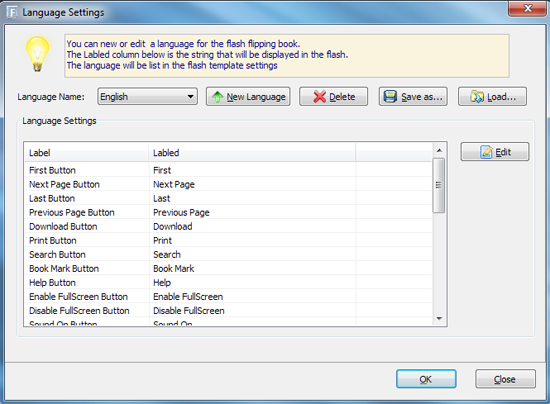Select the Book Mark Button row

[x=228, y=268]
